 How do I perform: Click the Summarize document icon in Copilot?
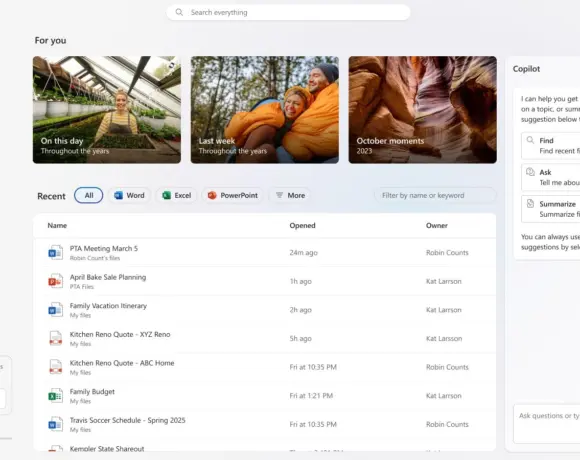point(530,203)
